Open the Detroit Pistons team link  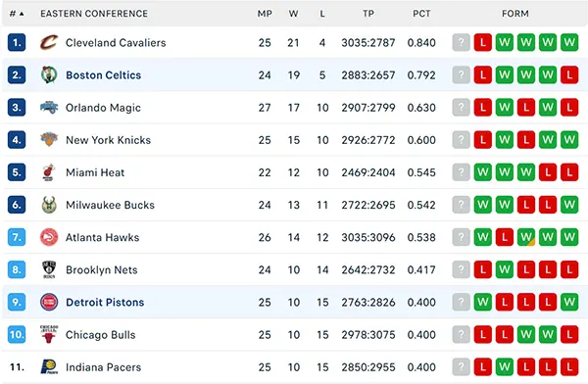point(105,303)
